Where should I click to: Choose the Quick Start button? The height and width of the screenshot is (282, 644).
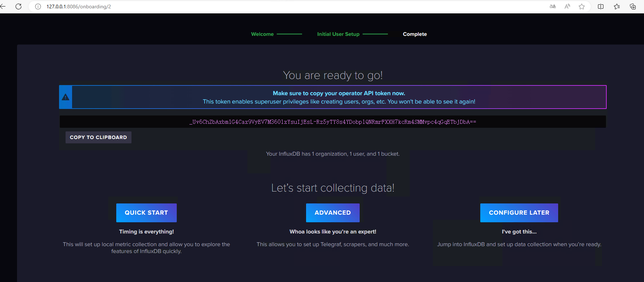pyautogui.click(x=146, y=213)
